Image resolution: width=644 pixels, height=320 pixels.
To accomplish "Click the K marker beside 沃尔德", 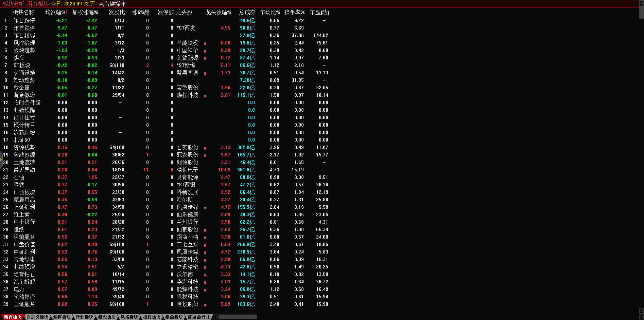I will tap(205, 275).
